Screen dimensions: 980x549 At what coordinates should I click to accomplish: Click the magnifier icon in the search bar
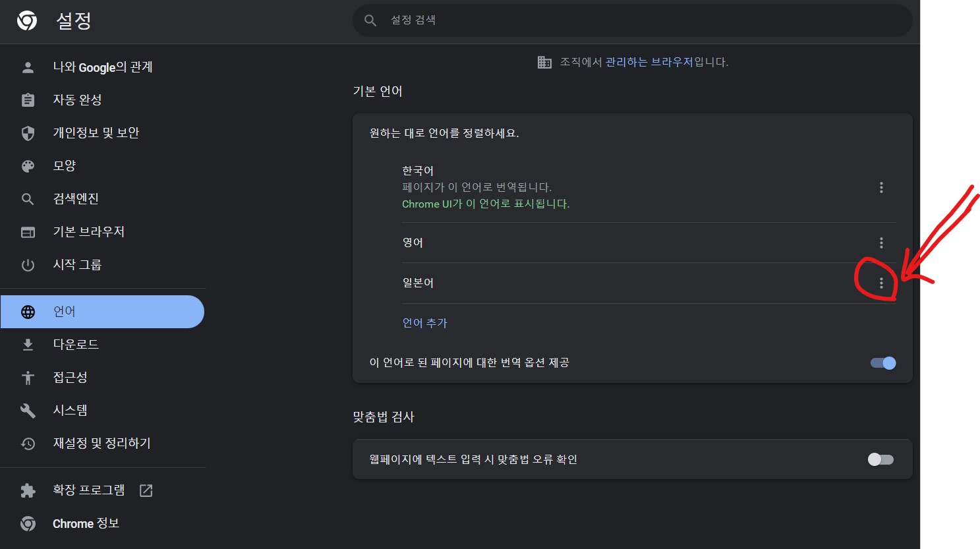pos(370,20)
